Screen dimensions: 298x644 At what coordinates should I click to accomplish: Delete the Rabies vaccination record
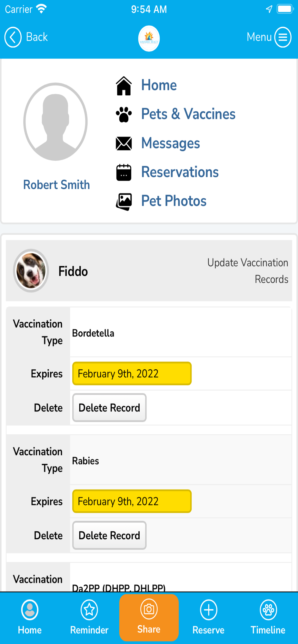click(x=109, y=535)
